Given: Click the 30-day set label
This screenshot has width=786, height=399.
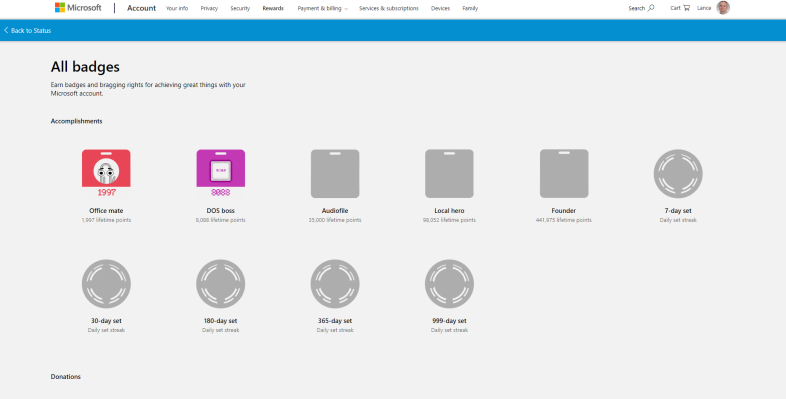Looking at the screenshot, I should (106, 321).
